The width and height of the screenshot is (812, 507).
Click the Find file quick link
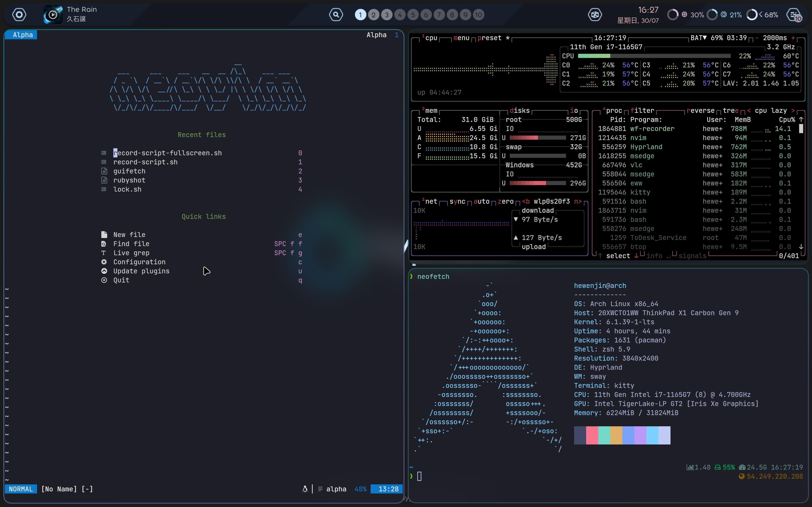point(131,244)
